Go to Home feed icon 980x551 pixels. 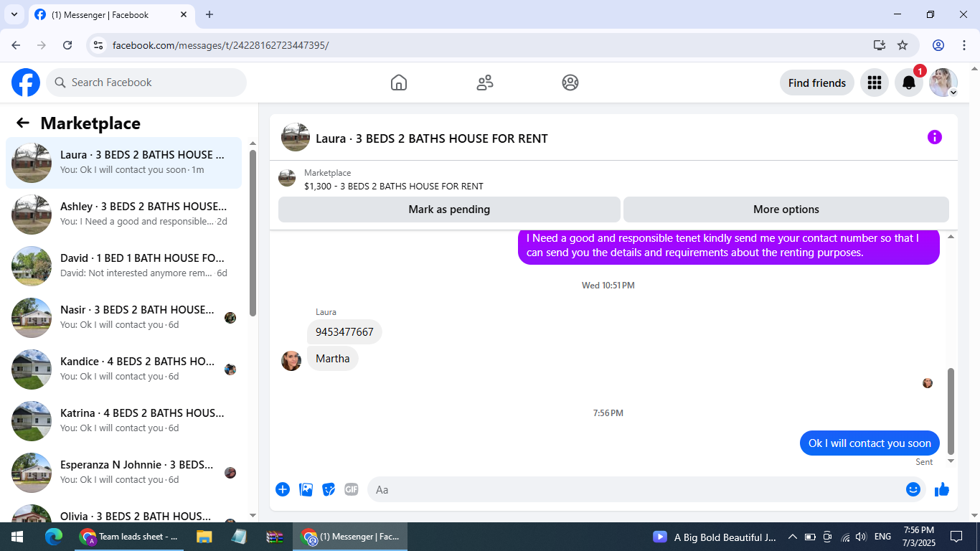399,83
